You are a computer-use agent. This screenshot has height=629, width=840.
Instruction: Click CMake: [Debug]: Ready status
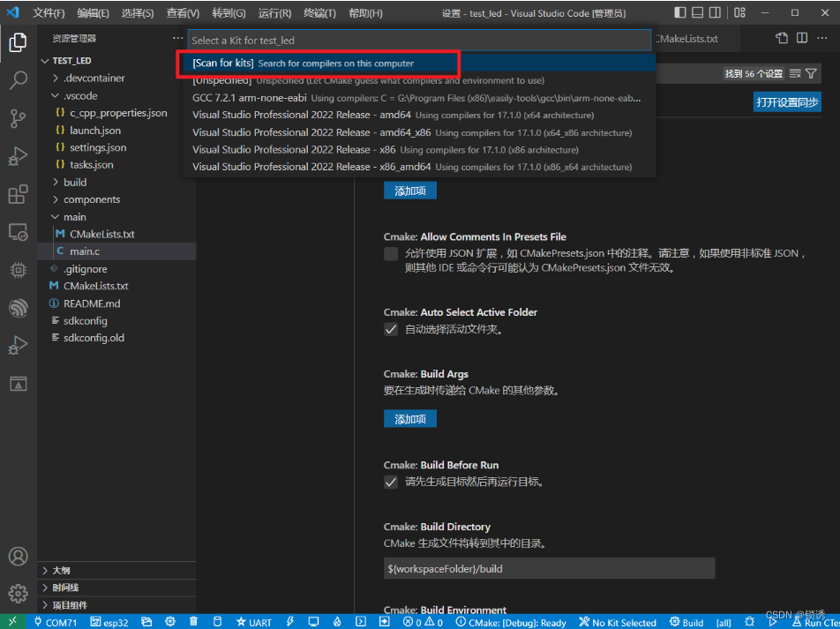click(511, 623)
